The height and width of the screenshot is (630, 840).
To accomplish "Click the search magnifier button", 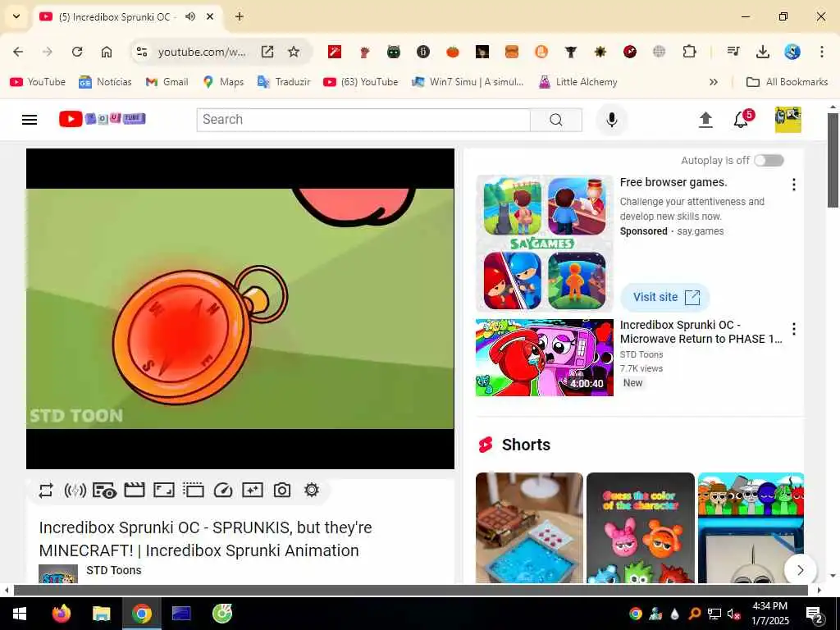I will [x=556, y=120].
